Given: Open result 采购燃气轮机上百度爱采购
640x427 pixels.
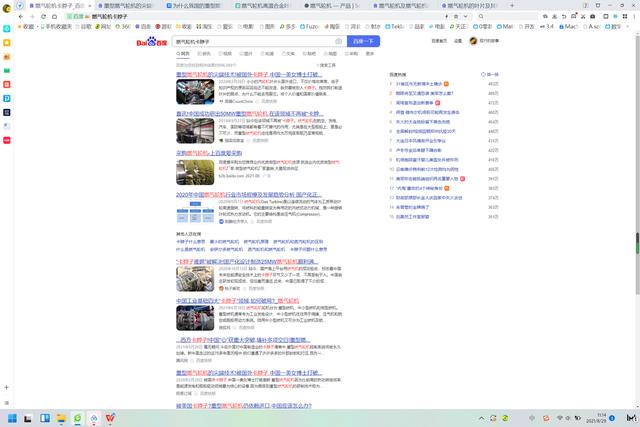Looking at the screenshot, I should point(209,153).
